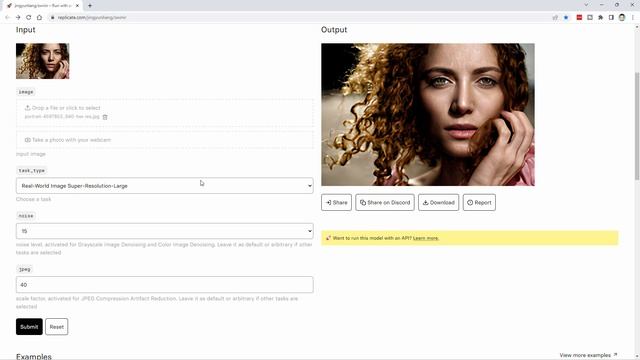Viewport: 640px width, 360px height.
Task: Click the Learn more link
Action: pos(426,238)
